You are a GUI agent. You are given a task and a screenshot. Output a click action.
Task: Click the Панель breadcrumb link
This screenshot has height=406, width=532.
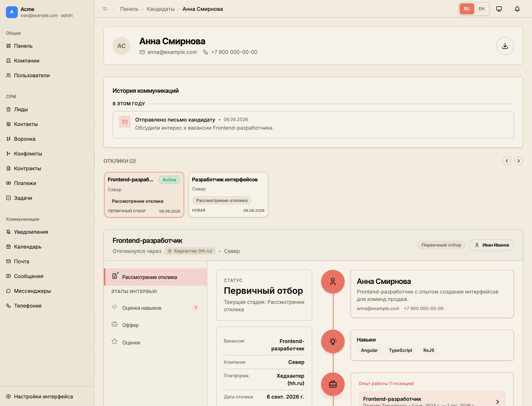coord(129,9)
